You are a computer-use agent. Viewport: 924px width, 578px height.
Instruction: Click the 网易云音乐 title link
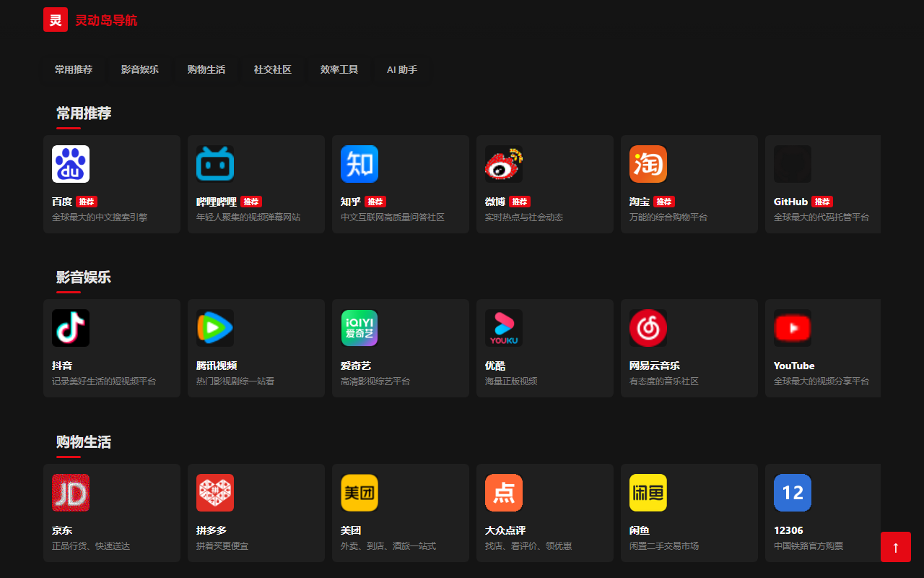(655, 366)
